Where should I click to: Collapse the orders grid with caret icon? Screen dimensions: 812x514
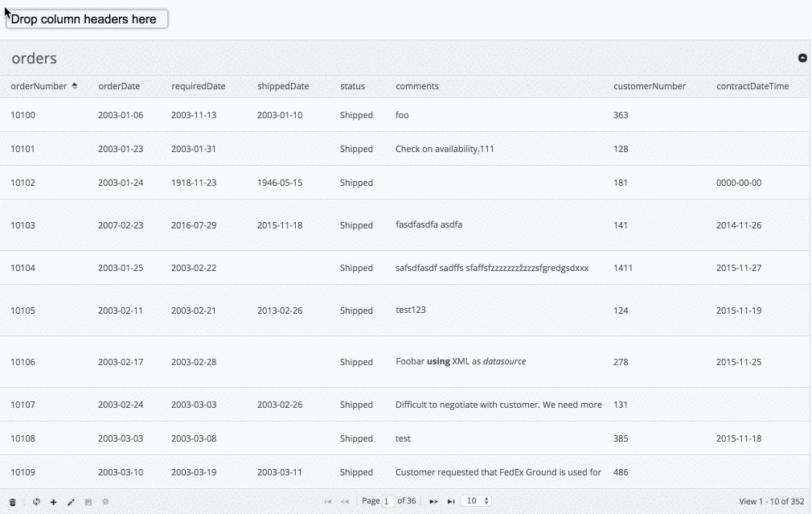[802, 58]
